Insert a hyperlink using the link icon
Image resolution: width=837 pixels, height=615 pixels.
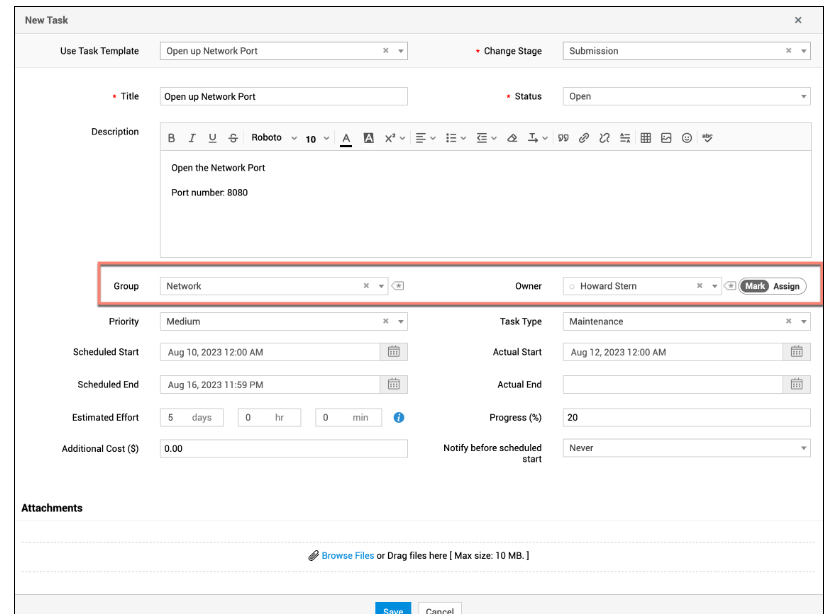coord(584,138)
